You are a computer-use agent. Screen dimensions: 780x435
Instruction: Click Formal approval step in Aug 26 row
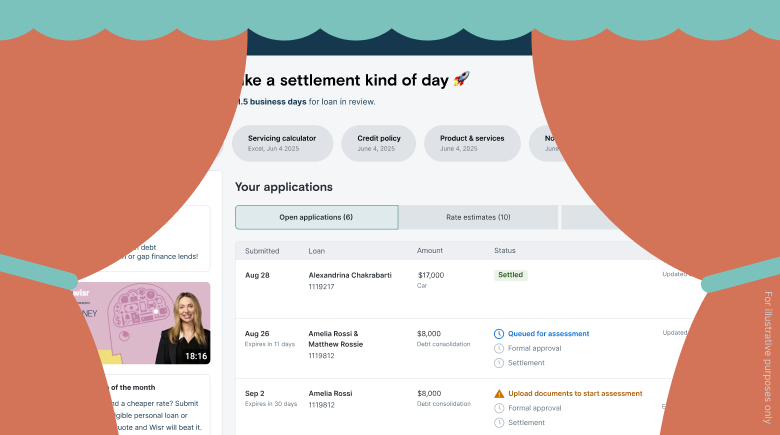pos(534,348)
